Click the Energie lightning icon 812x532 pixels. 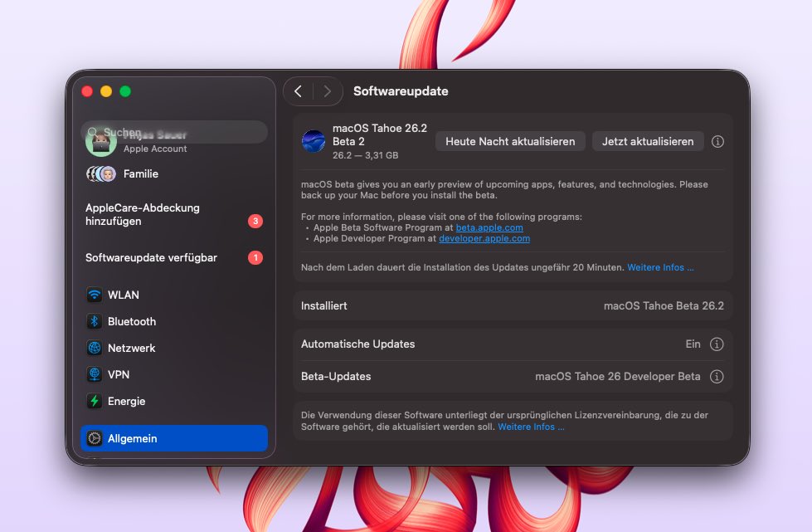pyautogui.click(x=95, y=401)
